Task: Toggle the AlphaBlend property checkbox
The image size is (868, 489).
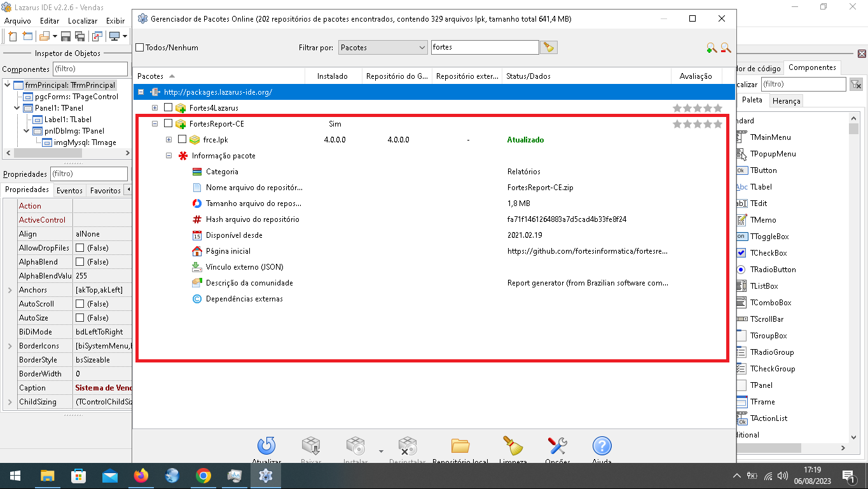Action: click(x=80, y=262)
